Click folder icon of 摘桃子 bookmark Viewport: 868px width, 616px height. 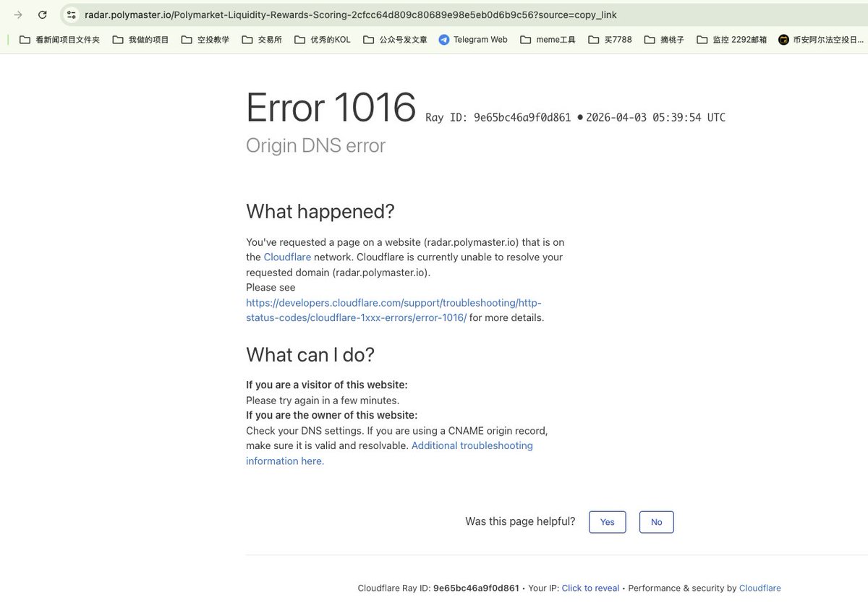tap(650, 40)
